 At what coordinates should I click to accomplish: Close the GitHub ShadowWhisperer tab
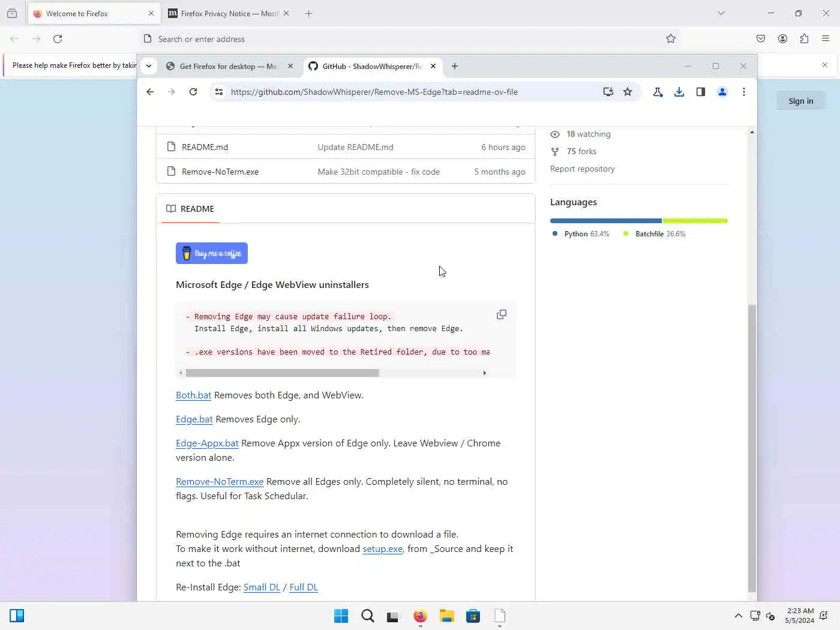pos(433,66)
